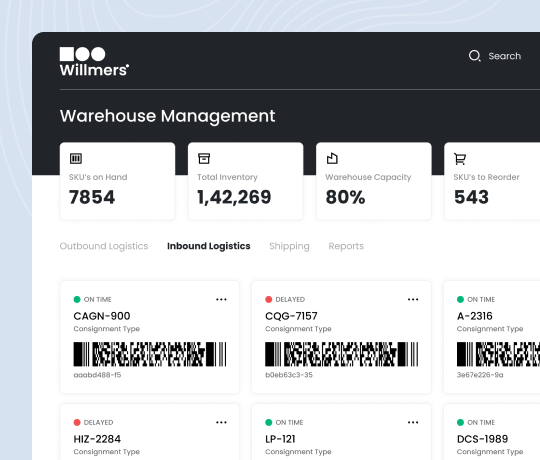This screenshot has width=540, height=460.
Task: Click the chart icon on Warehouse Capacity card
Action: click(x=332, y=158)
